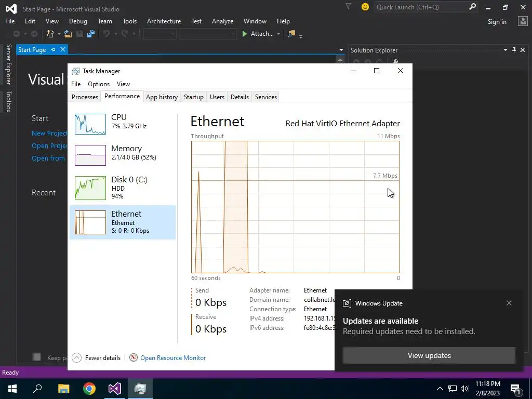Click the Open Resource Monitor icon
The image size is (532, 399).
(134, 357)
